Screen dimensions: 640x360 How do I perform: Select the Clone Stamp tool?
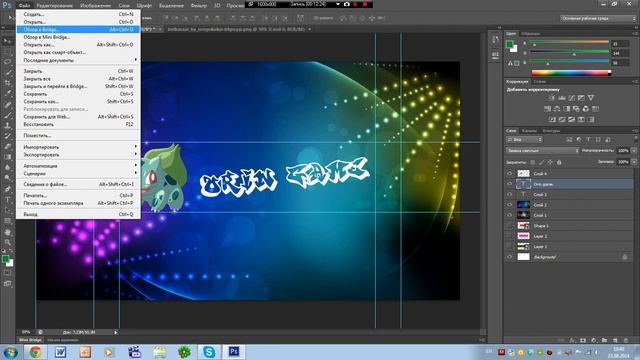tap(7, 125)
